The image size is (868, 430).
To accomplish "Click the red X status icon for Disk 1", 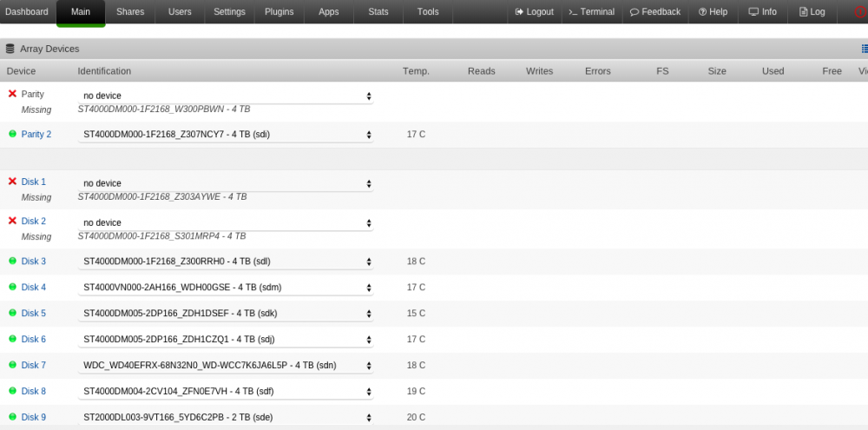I will [12, 182].
